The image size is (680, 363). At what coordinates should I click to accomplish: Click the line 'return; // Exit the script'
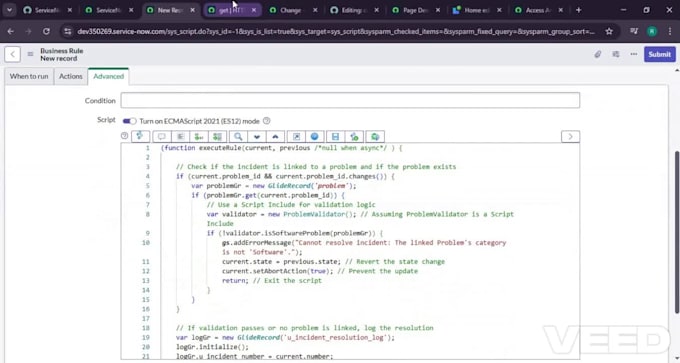tap(272, 281)
